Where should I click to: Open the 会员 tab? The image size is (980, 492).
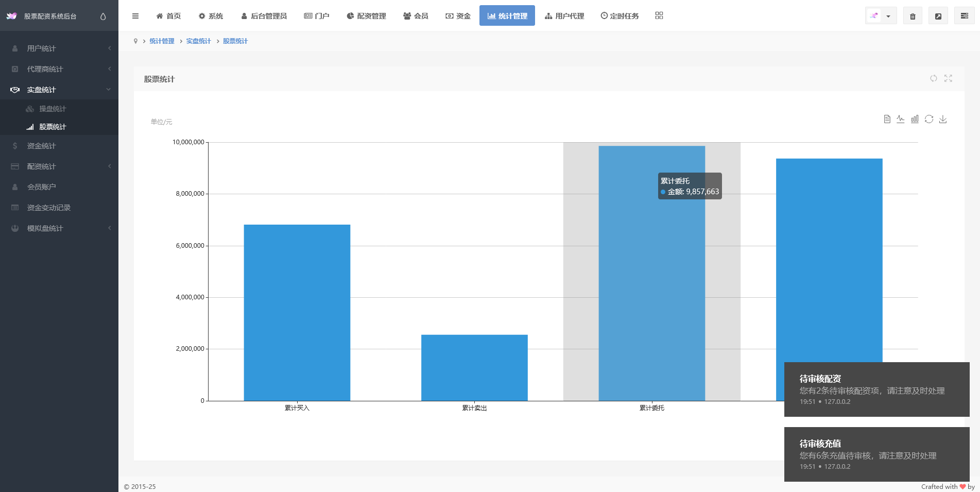[416, 16]
